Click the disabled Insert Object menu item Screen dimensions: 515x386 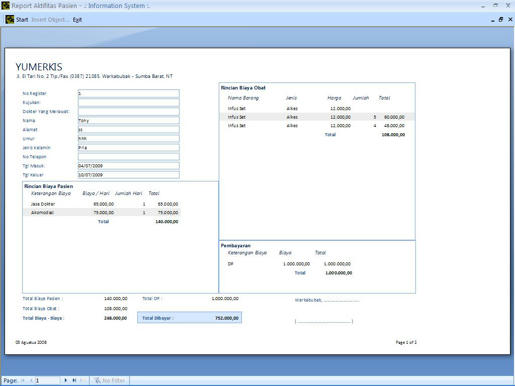[x=49, y=20]
